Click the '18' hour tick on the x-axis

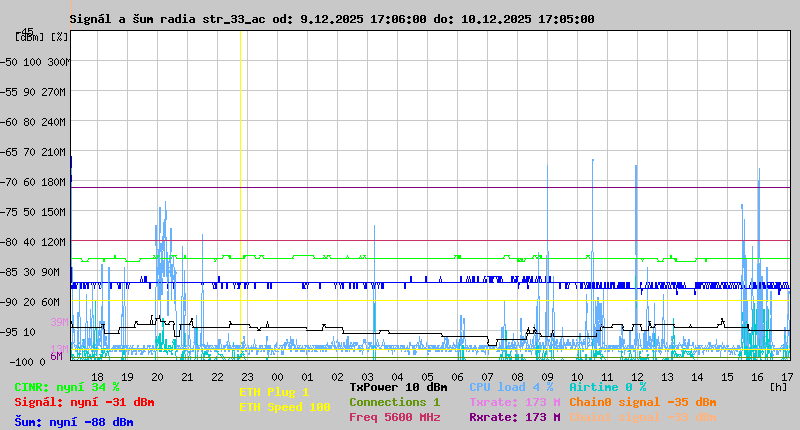pyautogui.click(x=97, y=377)
